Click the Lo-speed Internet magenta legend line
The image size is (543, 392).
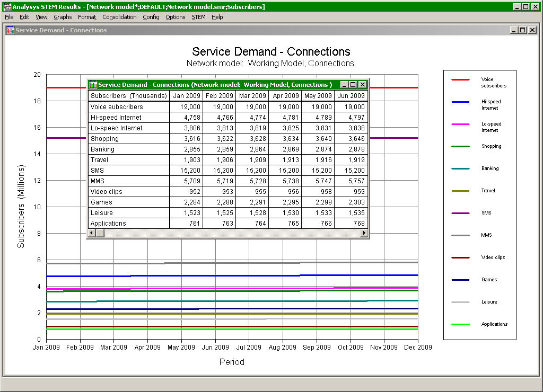(460, 124)
